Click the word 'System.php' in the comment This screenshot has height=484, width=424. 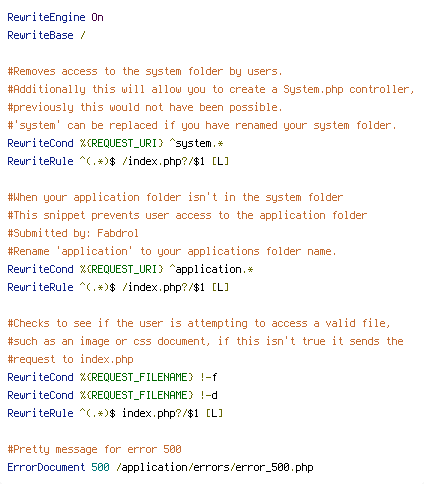coord(313,89)
